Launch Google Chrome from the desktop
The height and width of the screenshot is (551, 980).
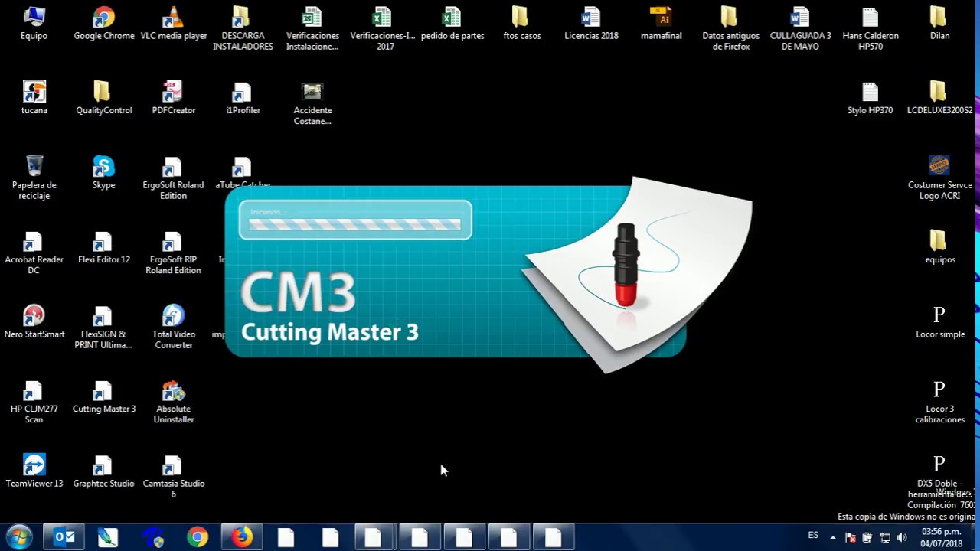104,24
